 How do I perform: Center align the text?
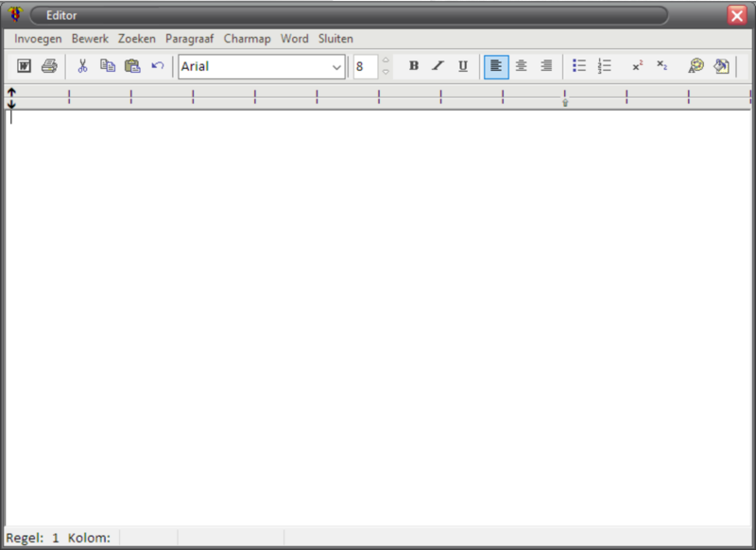coord(521,66)
